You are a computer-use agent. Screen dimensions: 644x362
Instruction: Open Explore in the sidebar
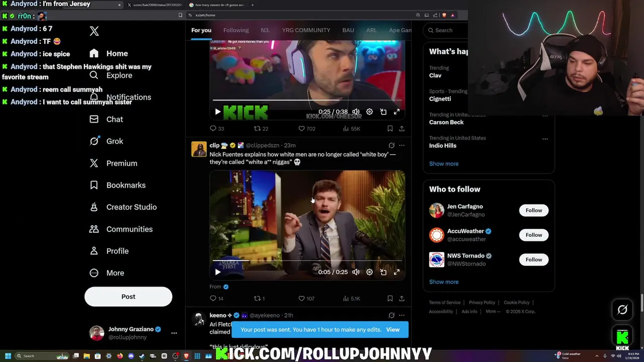pos(111,75)
